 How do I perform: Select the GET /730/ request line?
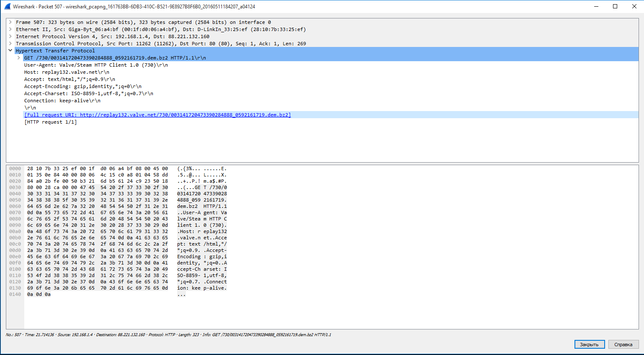[x=331, y=58]
